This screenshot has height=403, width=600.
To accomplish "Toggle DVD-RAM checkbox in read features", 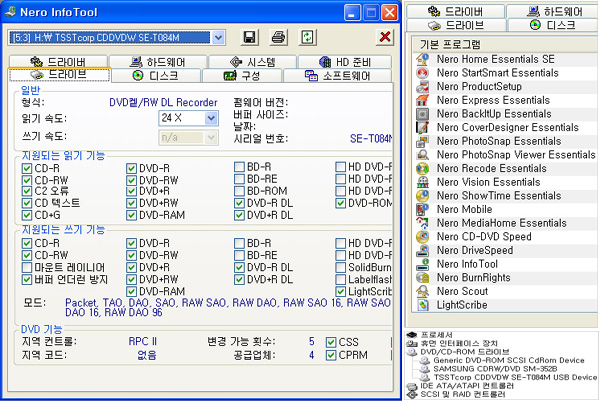I will point(131,215).
